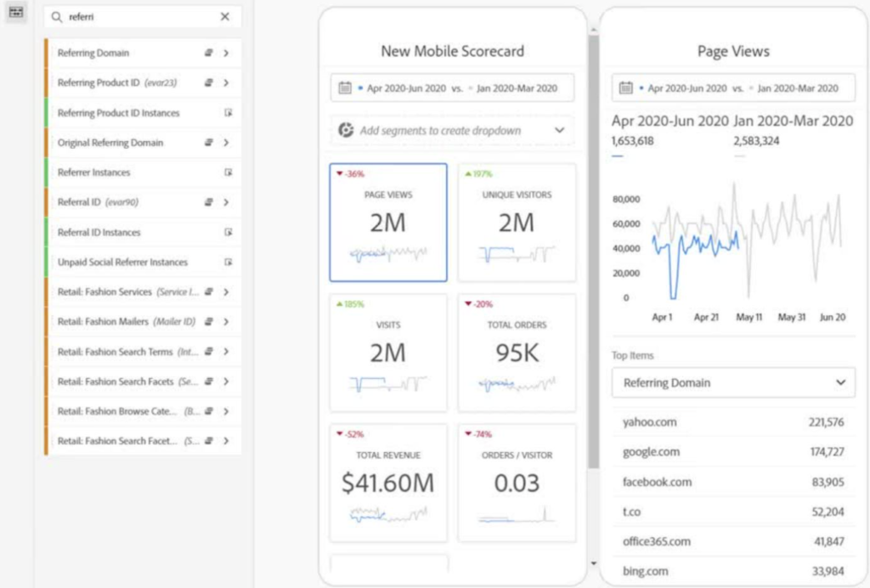
Task: Expand Retail: Fashion Mailers (Mailer ID)
Action: [226, 322]
